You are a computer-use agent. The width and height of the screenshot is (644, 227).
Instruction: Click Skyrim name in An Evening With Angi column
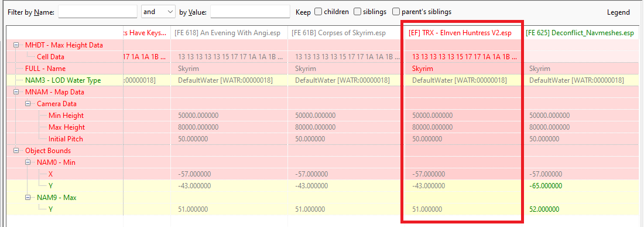[189, 68]
